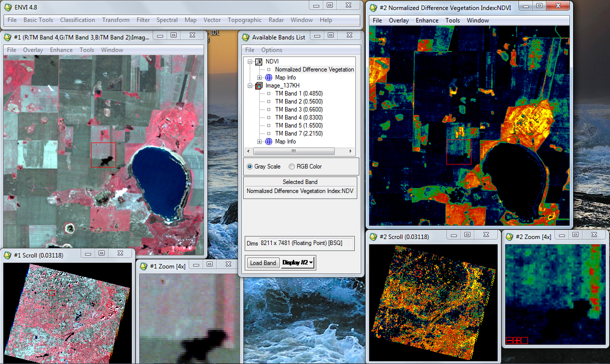The image size is (610, 364).
Task: Collapse the NDVI tree node
Action: (250, 61)
